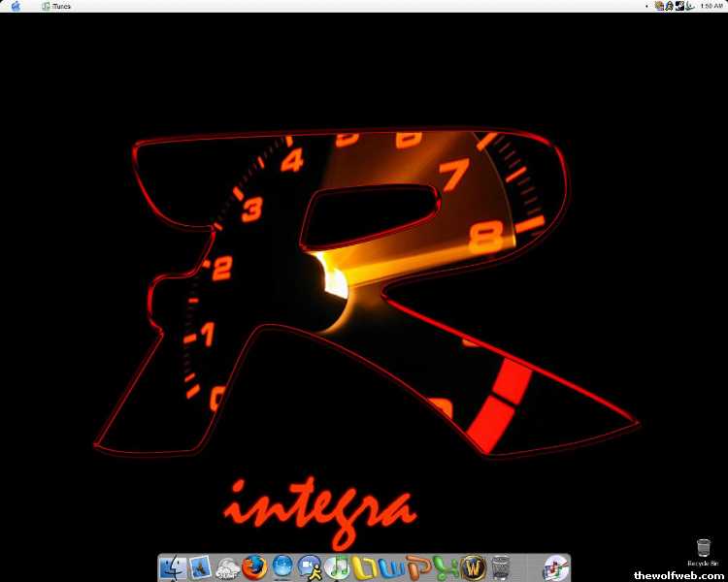728x582 pixels.
Task: Open the Recycle Bin desktop icon
Action: 703,552
